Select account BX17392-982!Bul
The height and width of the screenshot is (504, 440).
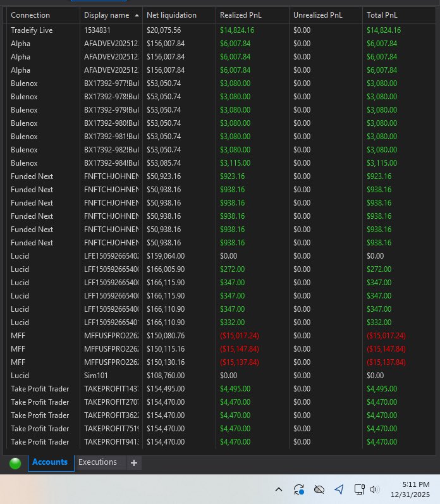111,150
